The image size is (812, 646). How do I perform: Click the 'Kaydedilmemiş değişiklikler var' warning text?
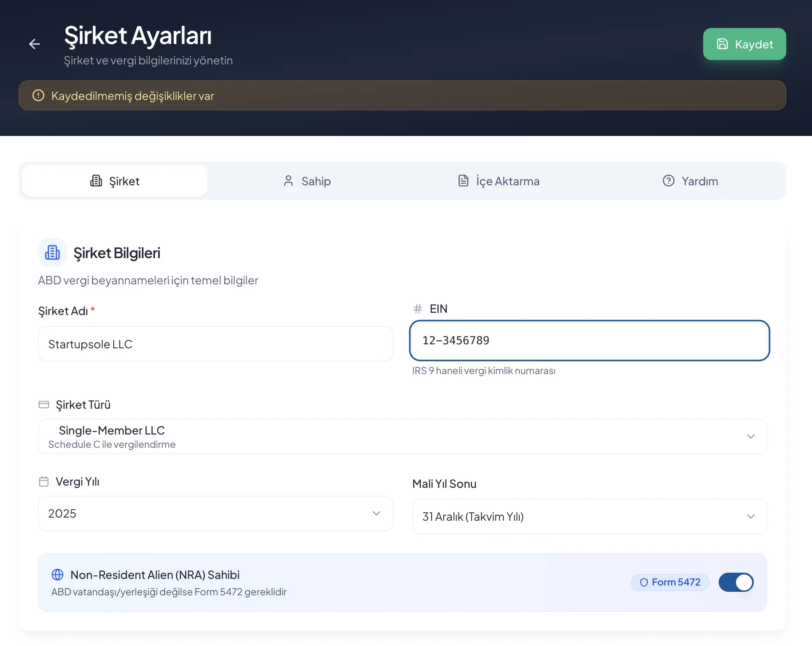point(133,96)
